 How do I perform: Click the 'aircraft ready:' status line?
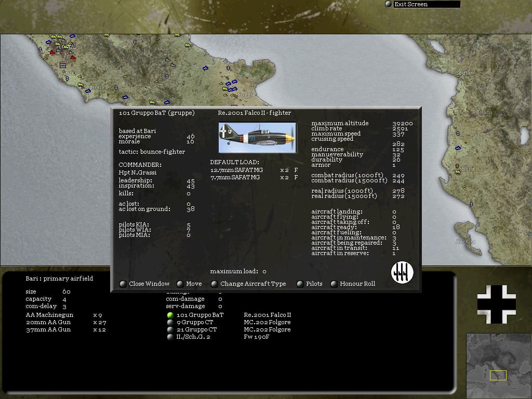pos(355,227)
